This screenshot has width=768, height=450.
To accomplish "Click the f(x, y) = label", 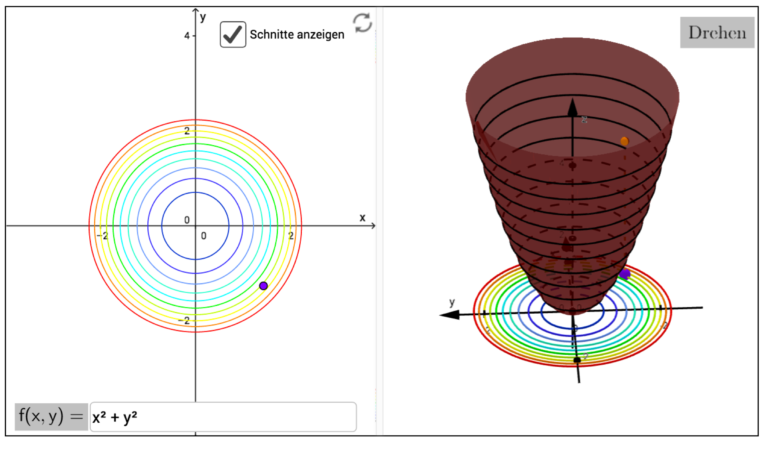I will (x=51, y=417).
